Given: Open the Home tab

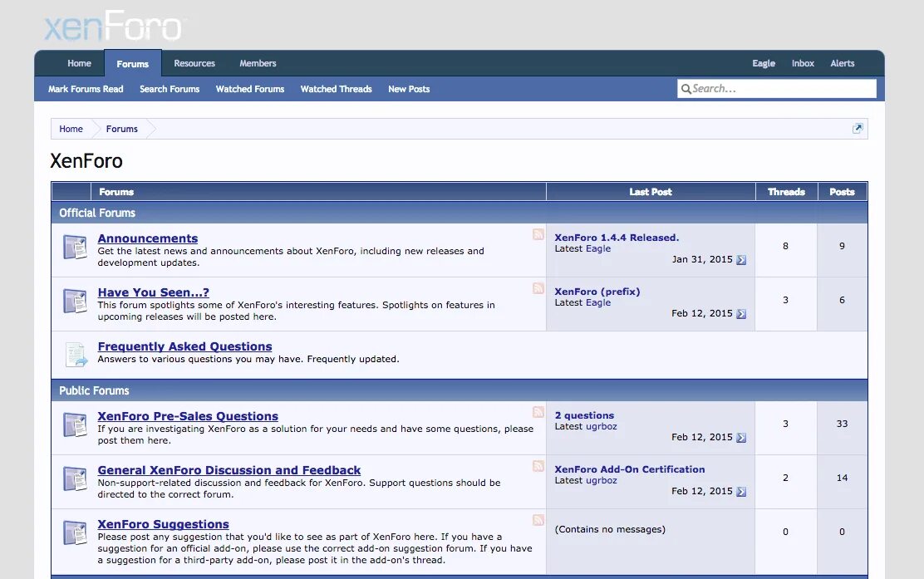Looking at the screenshot, I should click(x=79, y=63).
